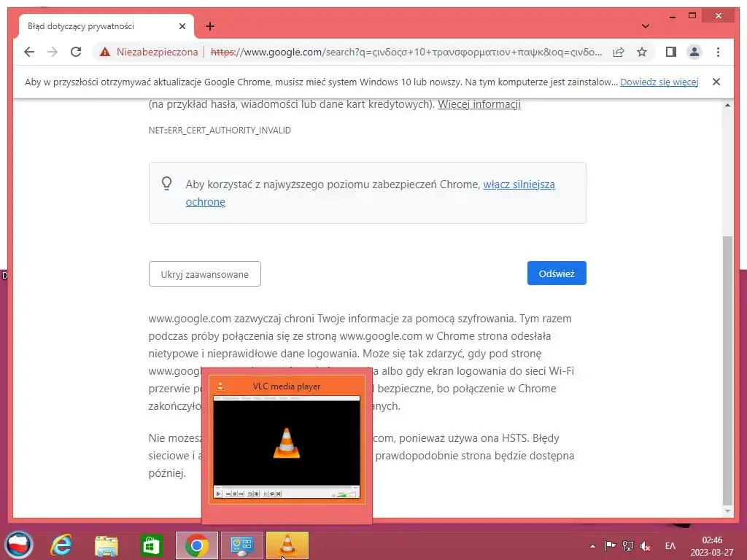Viewport: 747px width, 560px height.
Task: Click the network status tray icon
Action: pyautogui.click(x=628, y=545)
